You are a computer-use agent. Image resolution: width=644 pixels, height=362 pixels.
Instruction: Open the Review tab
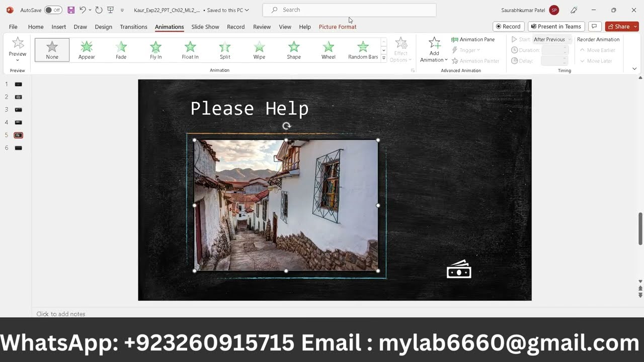tap(262, 27)
